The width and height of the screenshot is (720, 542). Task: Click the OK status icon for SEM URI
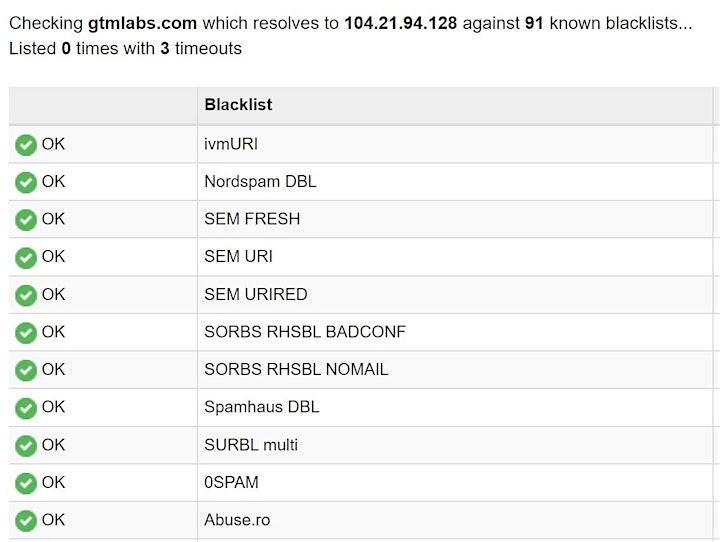(x=26, y=258)
